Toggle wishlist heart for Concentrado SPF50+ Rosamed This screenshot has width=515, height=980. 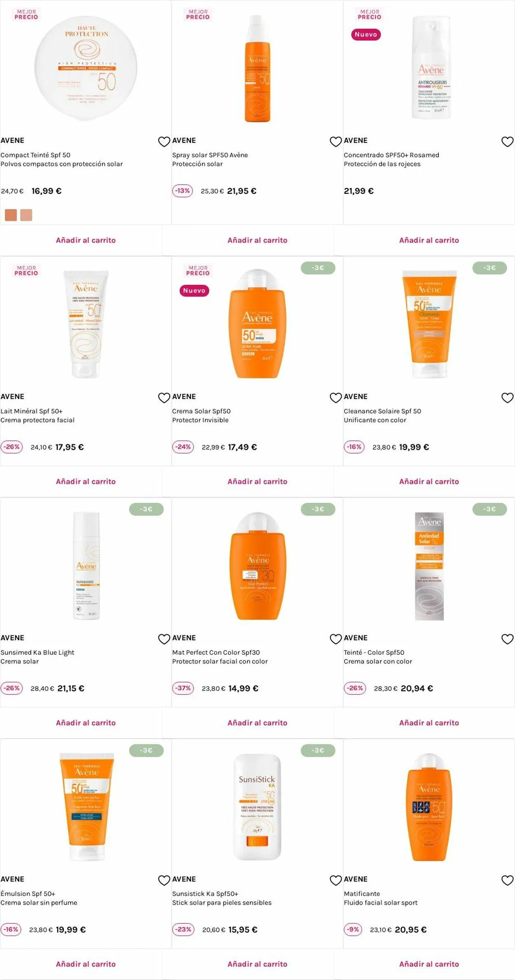507,142
